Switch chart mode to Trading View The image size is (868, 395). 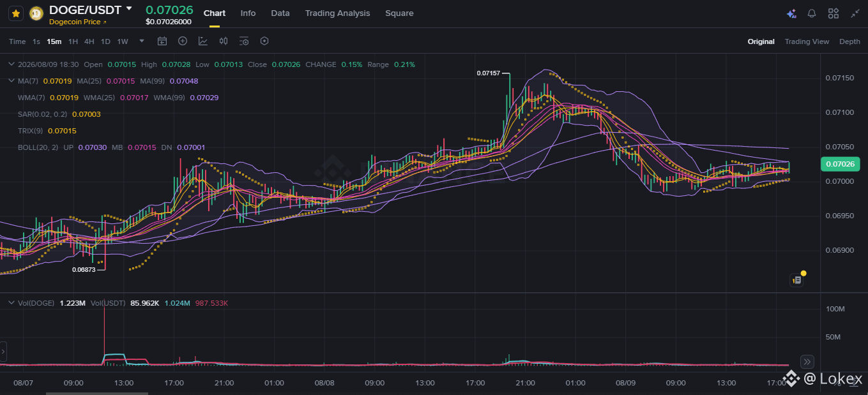[x=807, y=41]
